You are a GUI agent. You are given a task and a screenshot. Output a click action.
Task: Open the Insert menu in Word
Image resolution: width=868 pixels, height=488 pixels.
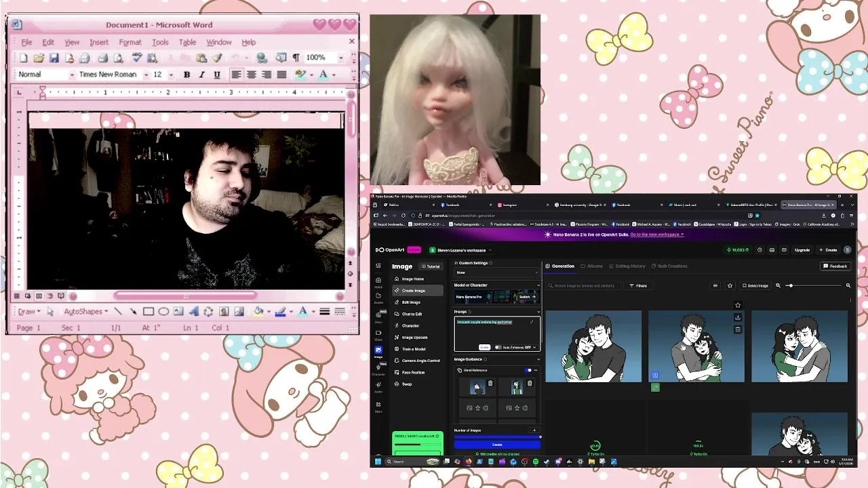coord(99,42)
